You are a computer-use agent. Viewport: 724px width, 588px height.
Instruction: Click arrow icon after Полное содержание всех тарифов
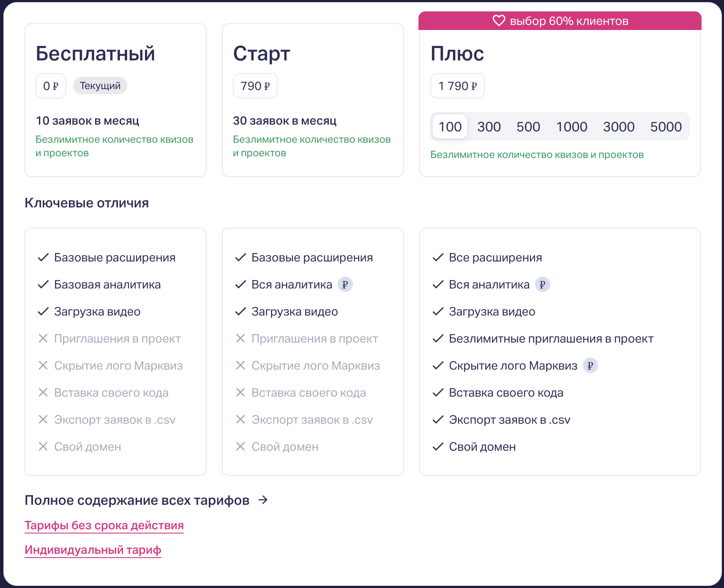(x=263, y=500)
